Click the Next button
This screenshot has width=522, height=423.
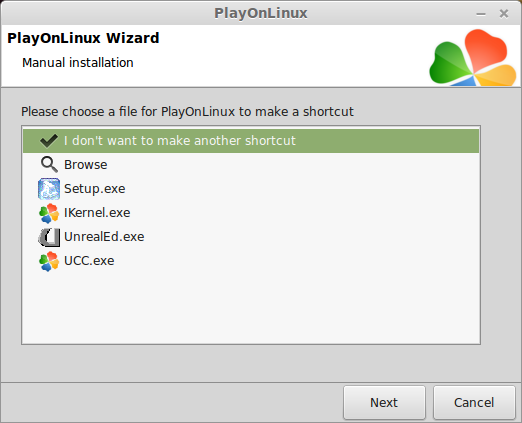(384, 402)
